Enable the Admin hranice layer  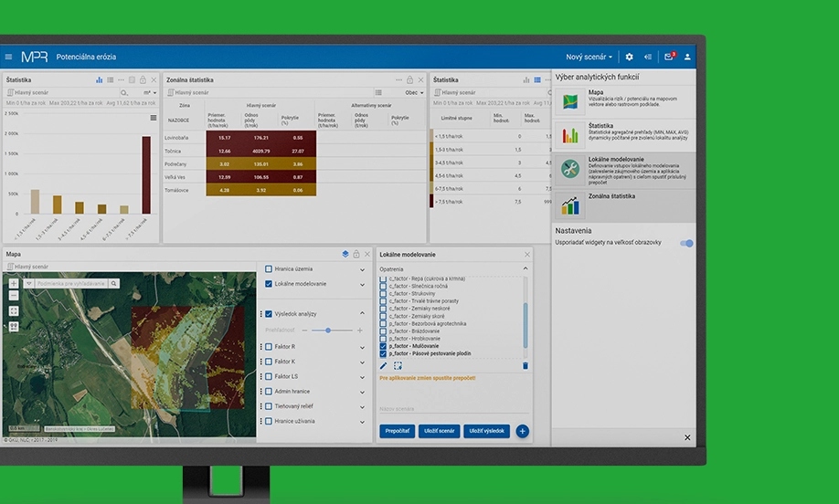point(269,392)
